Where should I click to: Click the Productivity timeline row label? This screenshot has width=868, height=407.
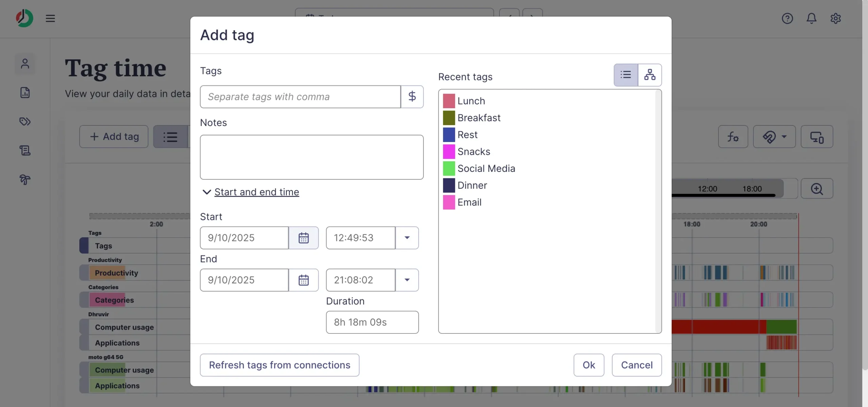116,273
